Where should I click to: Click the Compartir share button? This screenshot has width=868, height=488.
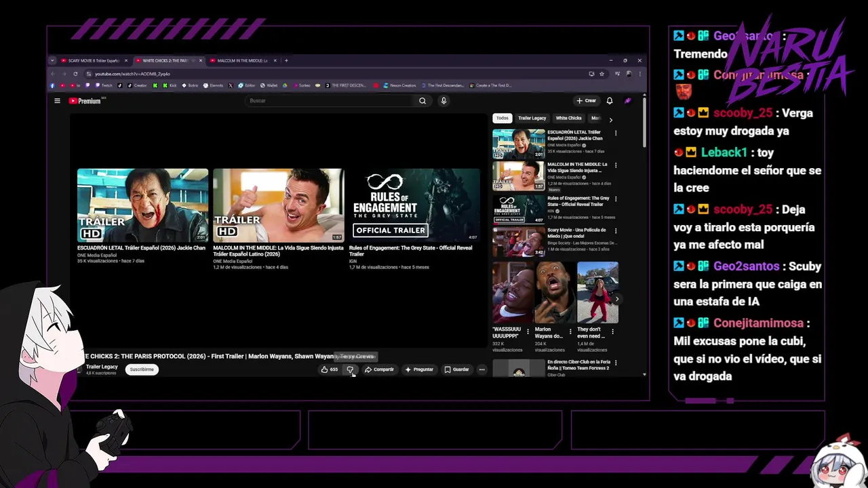point(379,369)
